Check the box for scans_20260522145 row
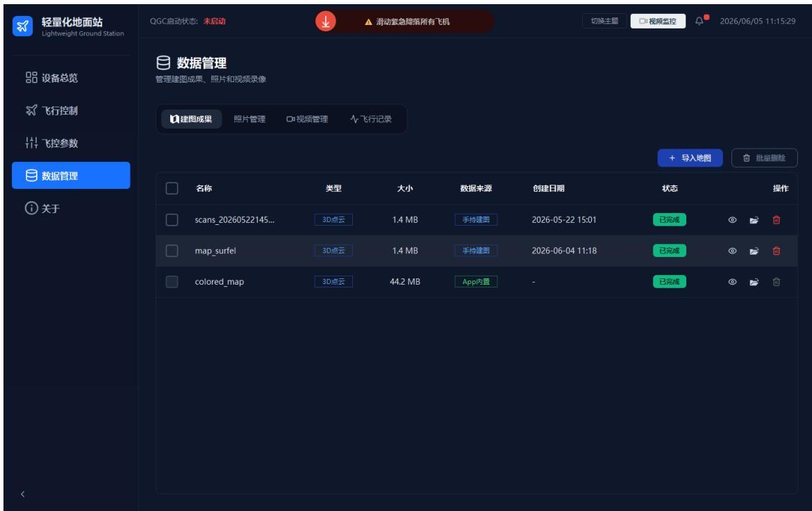Screen dimensions: 812x511 172,220
